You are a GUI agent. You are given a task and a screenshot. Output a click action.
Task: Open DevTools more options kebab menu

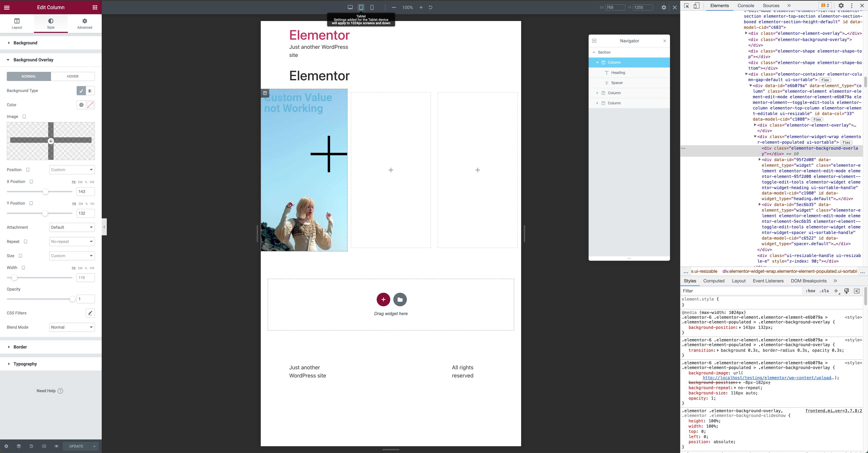(852, 6)
